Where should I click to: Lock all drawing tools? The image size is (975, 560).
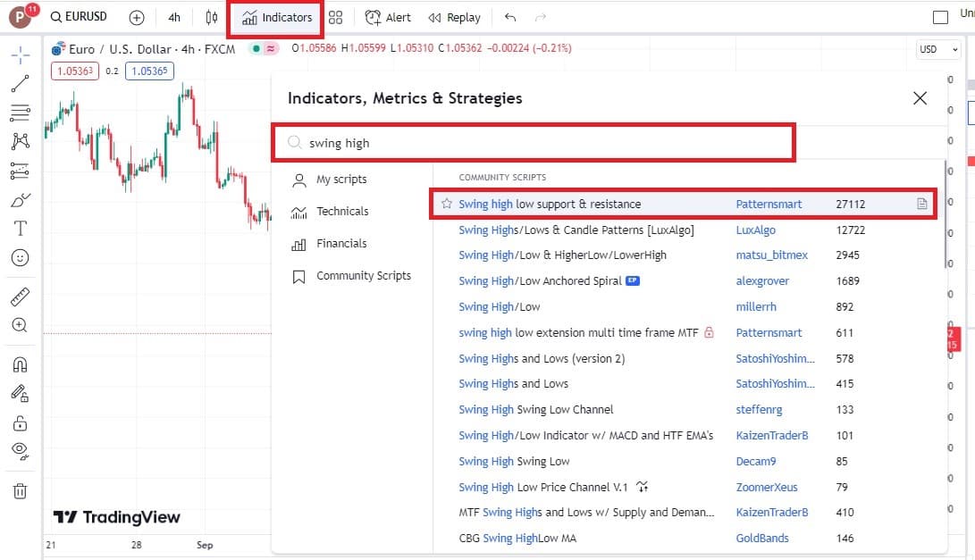(x=20, y=423)
